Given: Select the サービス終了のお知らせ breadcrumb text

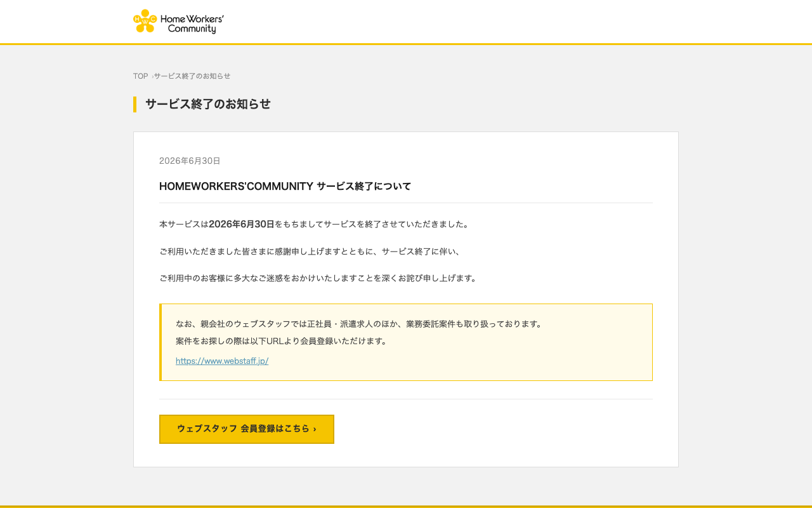Looking at the screenshot, I should pyautogui.click(x=192, y=76).
